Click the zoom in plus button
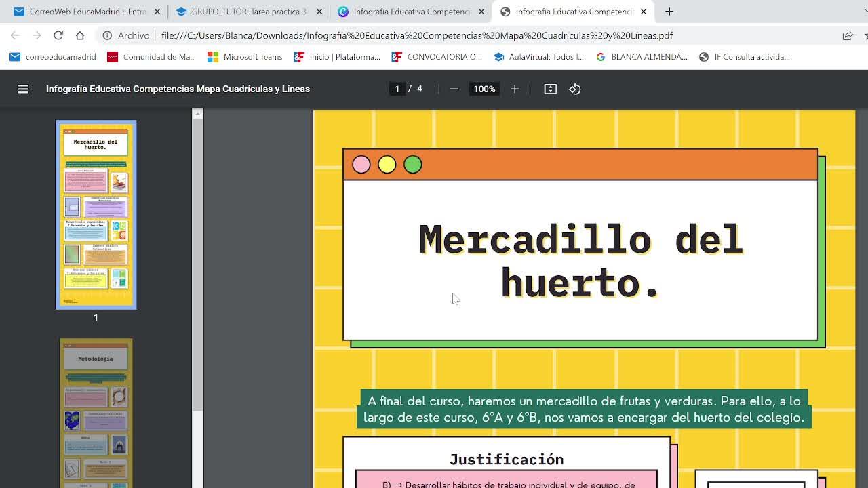The width and height of the screenshot is (868, 488). (515, 89)
